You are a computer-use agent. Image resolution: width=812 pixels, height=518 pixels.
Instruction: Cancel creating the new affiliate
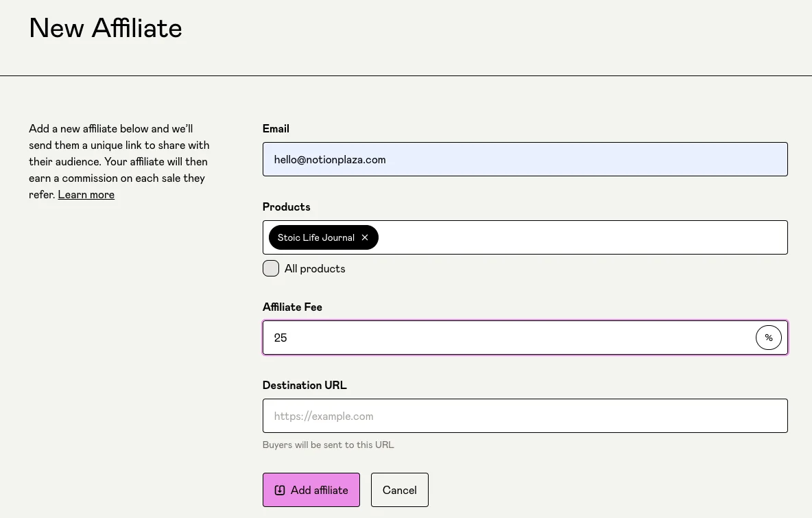[399, 490]
